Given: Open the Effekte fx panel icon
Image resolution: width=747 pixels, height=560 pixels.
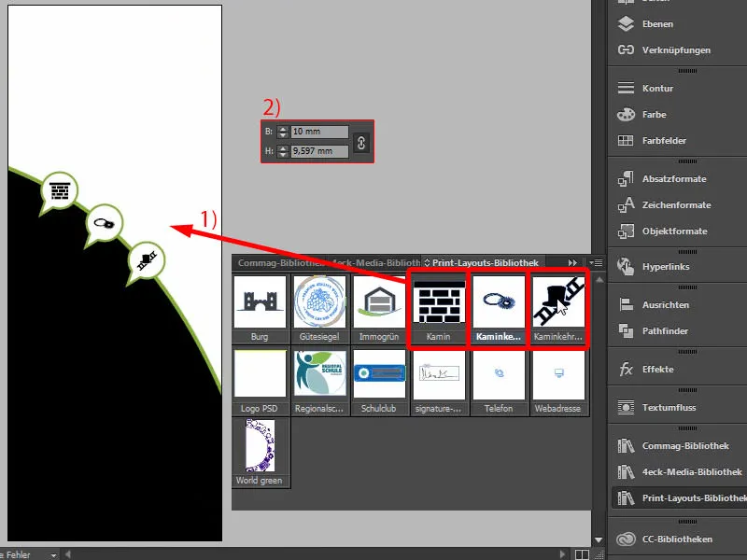Looking at the screenshot, I should pos(626,369).
